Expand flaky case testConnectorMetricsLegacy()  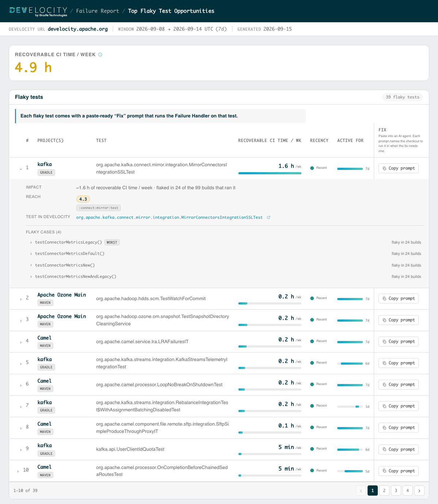(31, 243)
